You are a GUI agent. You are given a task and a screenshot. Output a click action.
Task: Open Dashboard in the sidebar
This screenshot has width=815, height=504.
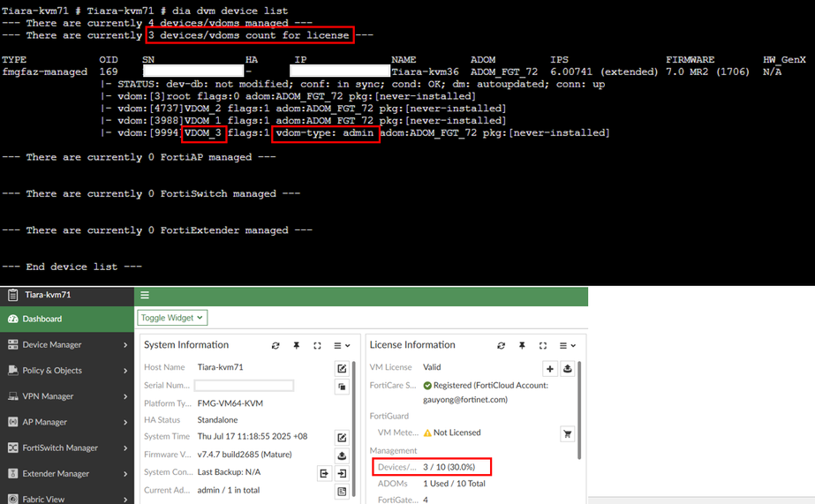pyautogui.click(x=67, y=319)
